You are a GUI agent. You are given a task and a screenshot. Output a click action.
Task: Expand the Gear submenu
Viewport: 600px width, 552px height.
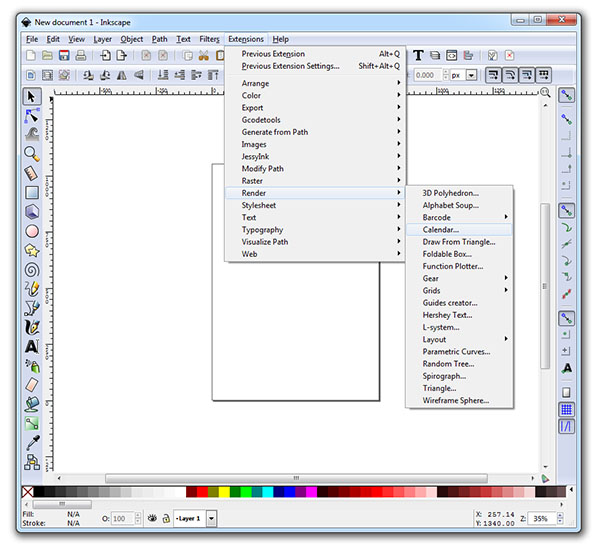coord(460,278)
